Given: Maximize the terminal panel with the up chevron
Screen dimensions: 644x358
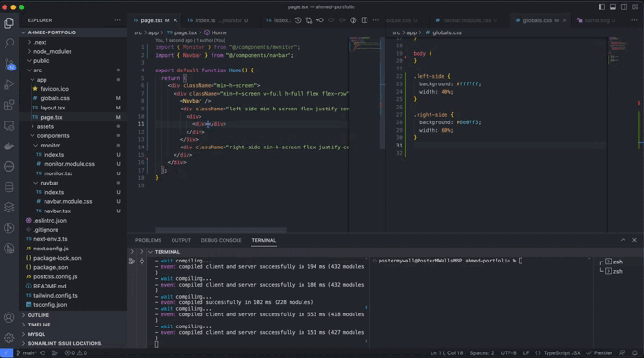Looking at the screenshot, I should coord(623,240).
